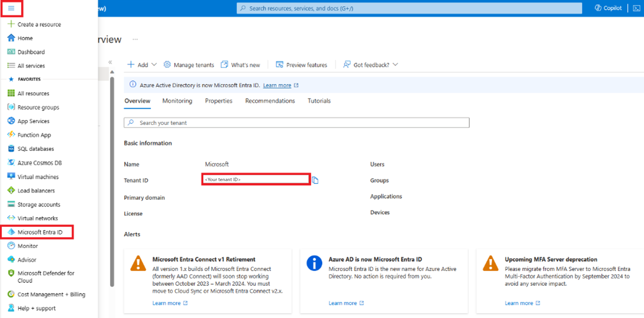Image resolution: width=644 pixels, height=318 pixels.
Task: Open Dashboard from the sidebar
Action: [x=31, y=52]
